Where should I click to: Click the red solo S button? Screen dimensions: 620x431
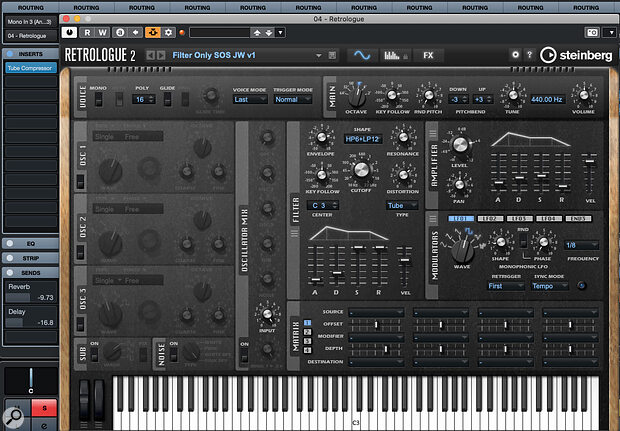click(x=44, y=408)
